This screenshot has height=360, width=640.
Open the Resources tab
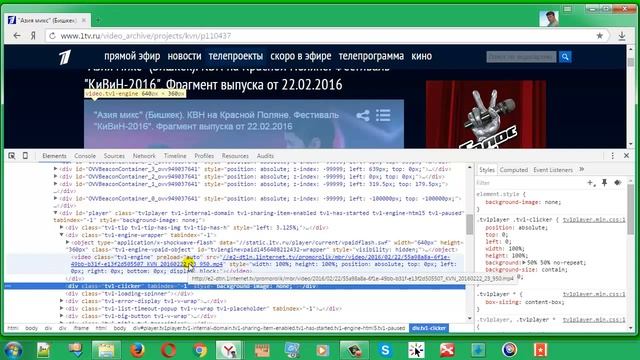(235, 156)
